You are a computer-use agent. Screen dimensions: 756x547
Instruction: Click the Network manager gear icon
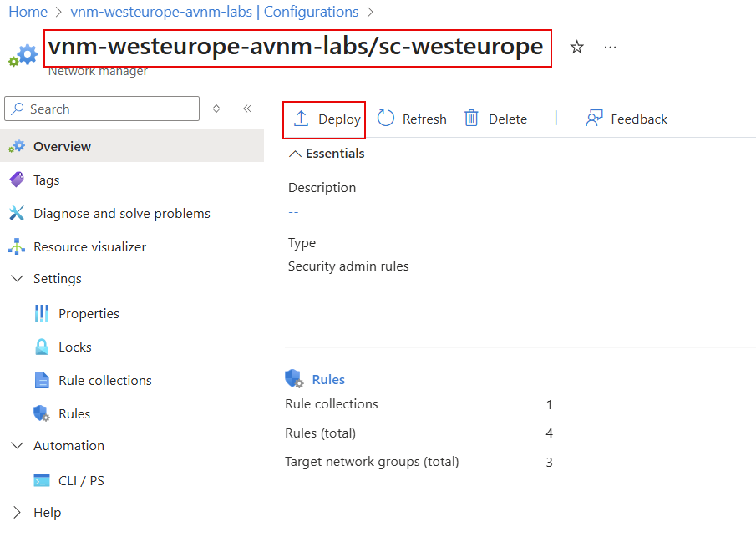click(x=23, y=55)
